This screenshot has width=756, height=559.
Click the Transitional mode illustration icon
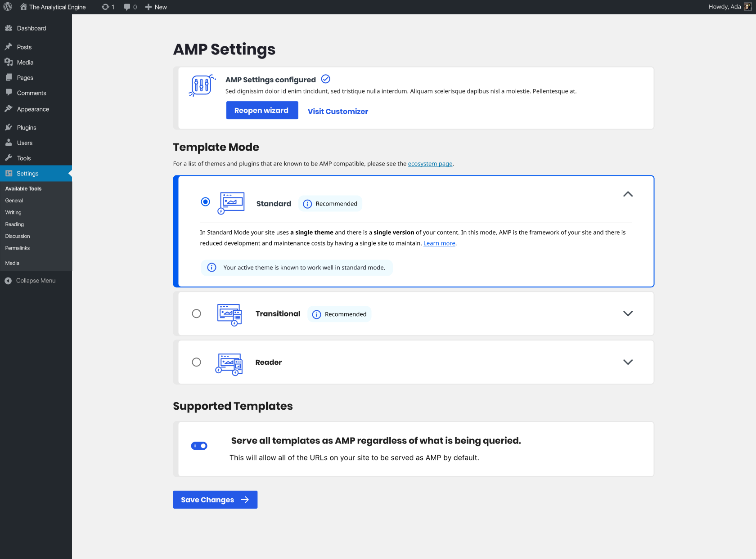[229, 315]
